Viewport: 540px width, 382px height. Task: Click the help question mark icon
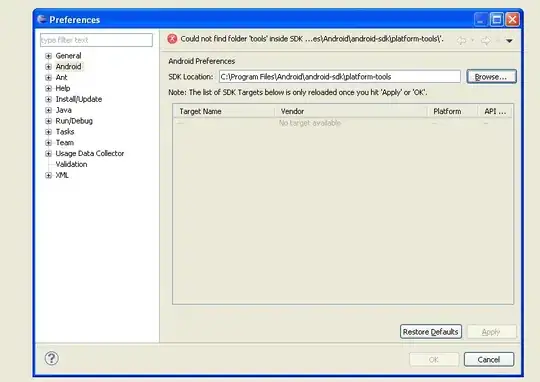[52, 358]
